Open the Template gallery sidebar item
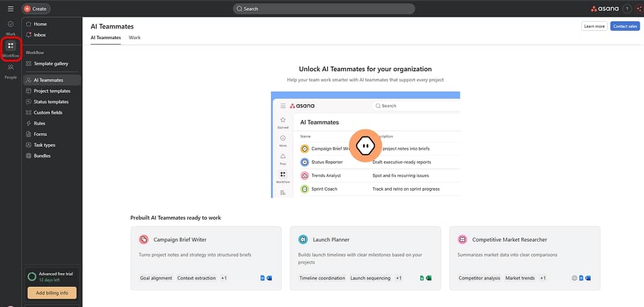Viewport: 644px width, 307px height. pyautogui.click(x=52, y=64)
